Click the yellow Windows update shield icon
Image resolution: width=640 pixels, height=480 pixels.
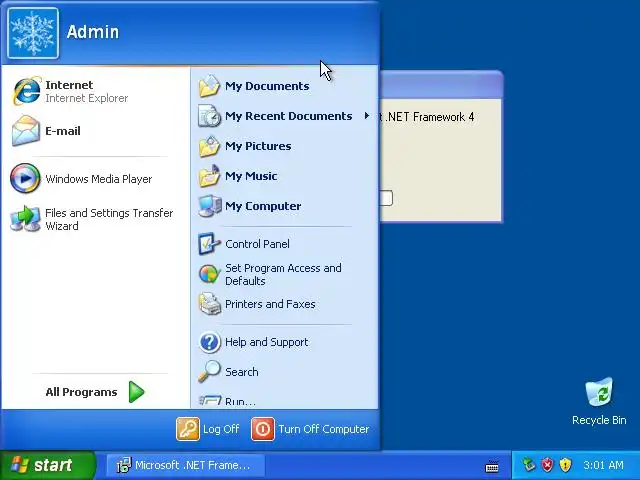tap(565, 465)
